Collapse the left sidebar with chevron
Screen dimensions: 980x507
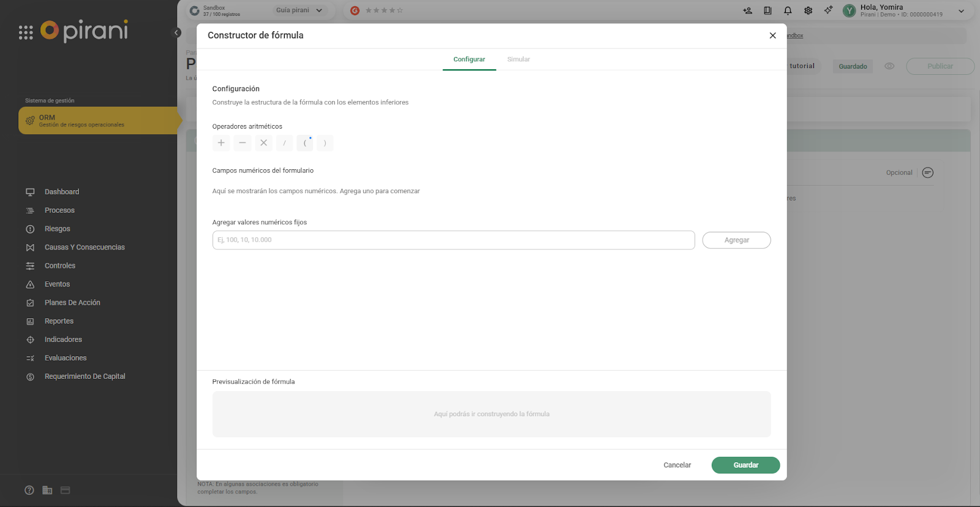click(x=176, y=33)
